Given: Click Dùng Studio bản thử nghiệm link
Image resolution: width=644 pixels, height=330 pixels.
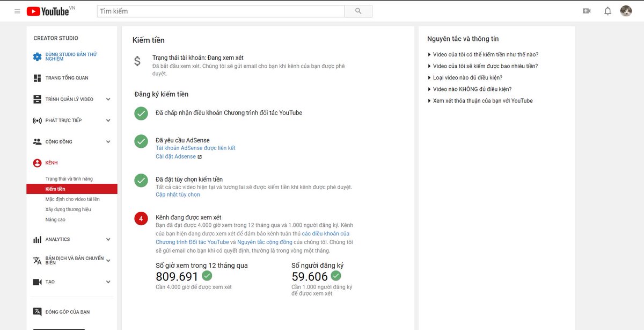Looking at the screenshot, I should pos(71,56).
